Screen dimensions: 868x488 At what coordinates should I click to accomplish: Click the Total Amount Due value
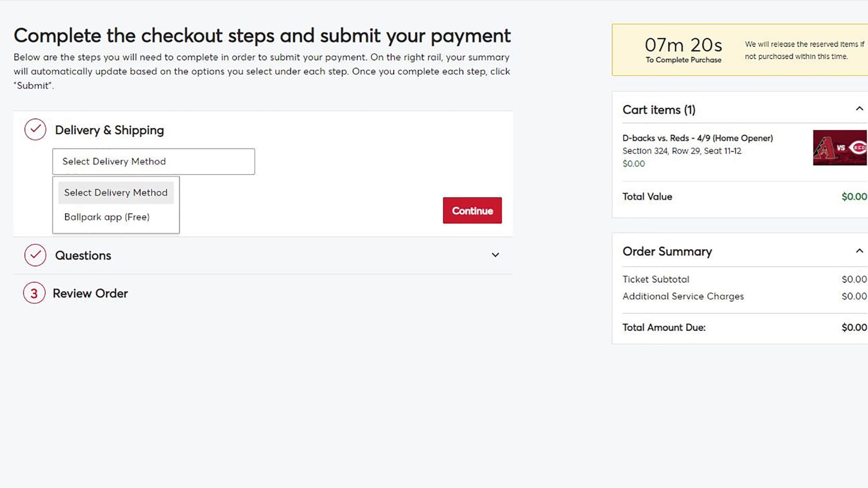pyautogui.click(x=854, y=327)
